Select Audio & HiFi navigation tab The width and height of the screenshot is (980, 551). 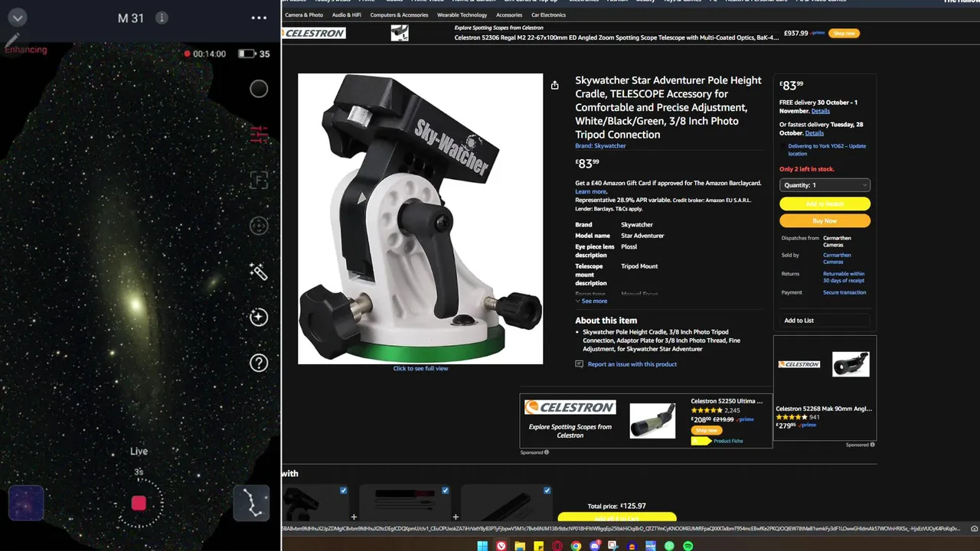(346, 15)
